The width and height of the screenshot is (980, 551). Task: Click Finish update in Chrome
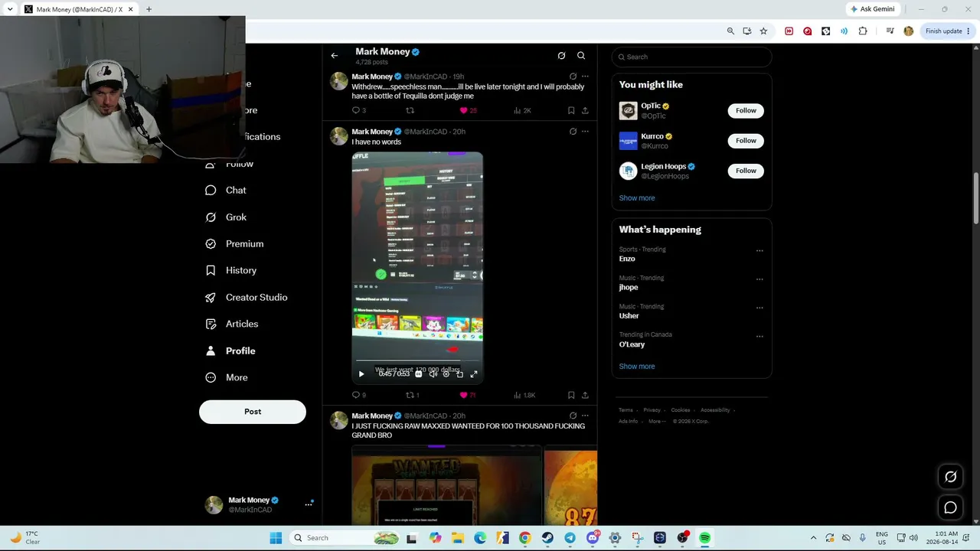coord(948,31)
